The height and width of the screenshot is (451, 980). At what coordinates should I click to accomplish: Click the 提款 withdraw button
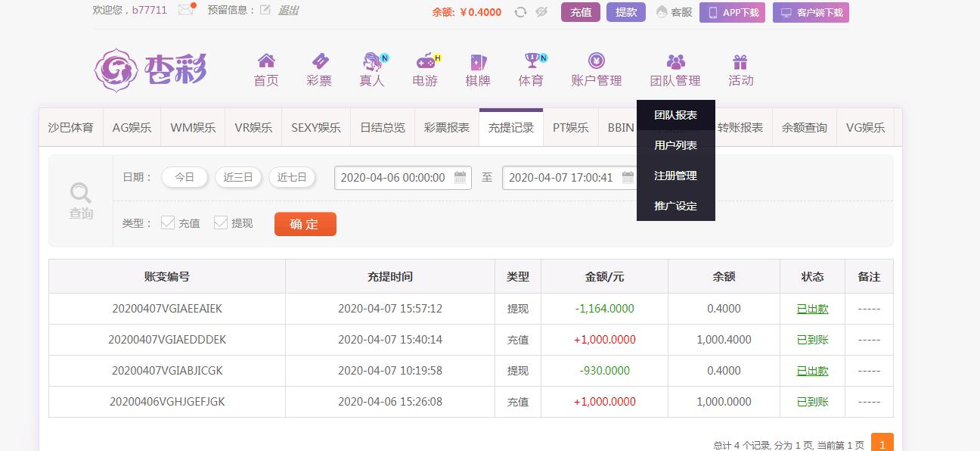click(626, 12)
